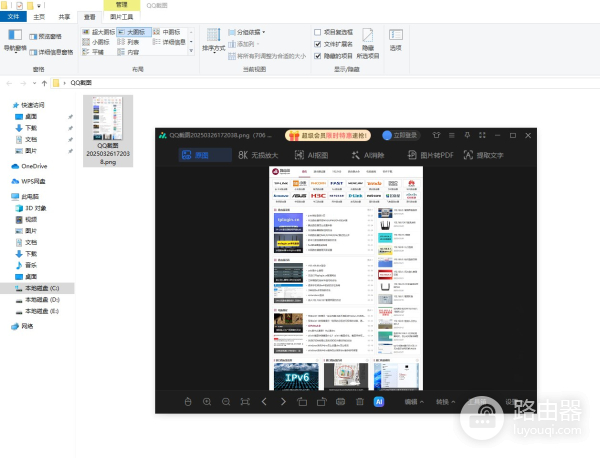Select 3D 对象 under 此电脑
This screenshot has width=600, height=458.
(x=36, y=208)
